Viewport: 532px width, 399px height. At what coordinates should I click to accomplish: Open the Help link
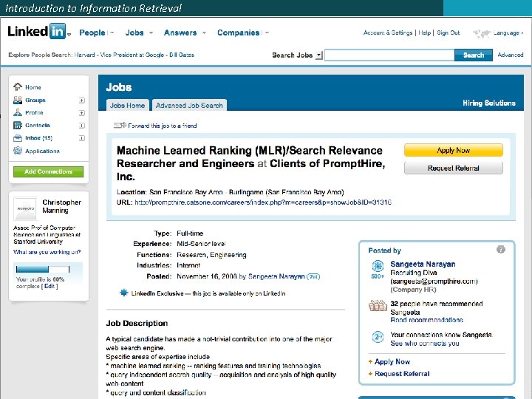[x=424, y=33]
